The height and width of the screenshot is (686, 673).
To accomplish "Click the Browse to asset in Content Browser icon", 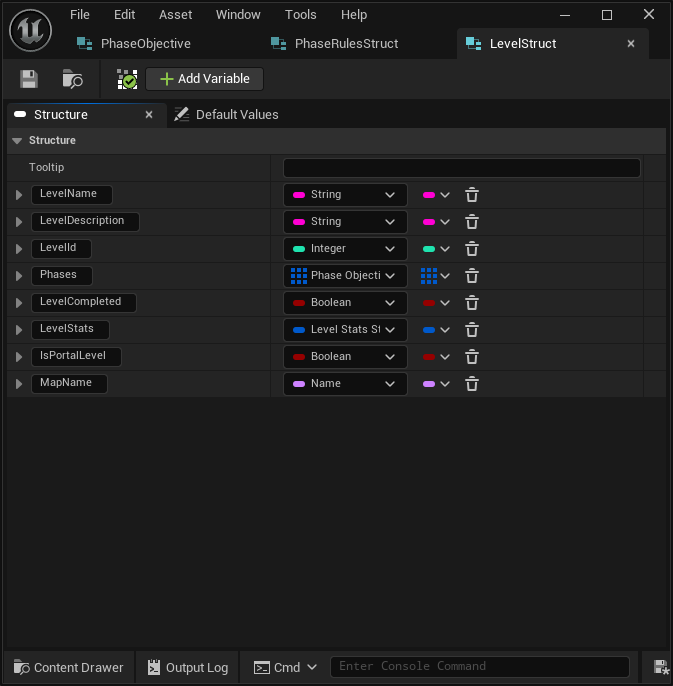I will [72, 79].
